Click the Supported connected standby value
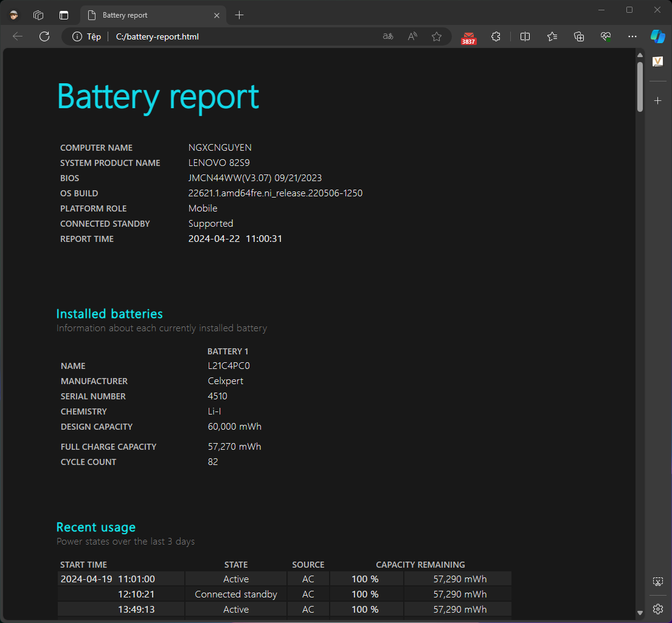This screenshot has width=672, height=623. 211,224
